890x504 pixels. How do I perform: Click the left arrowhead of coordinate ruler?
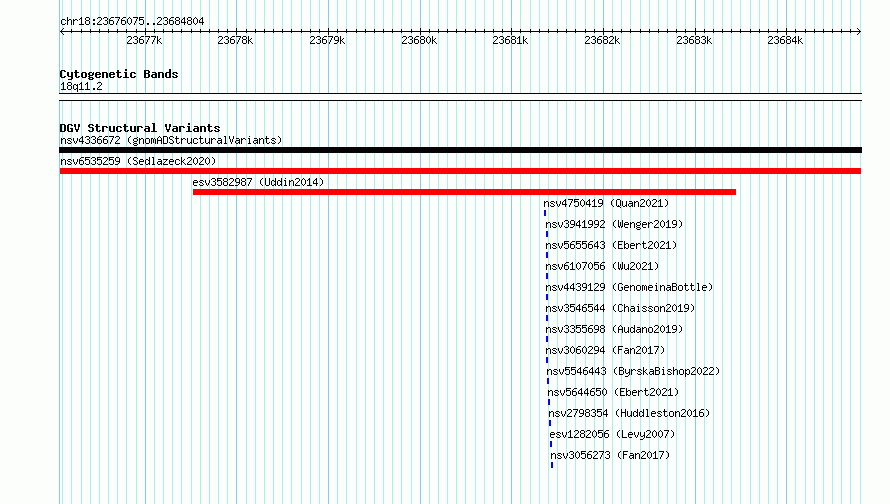pyautogui.click(x=62, y=31)
